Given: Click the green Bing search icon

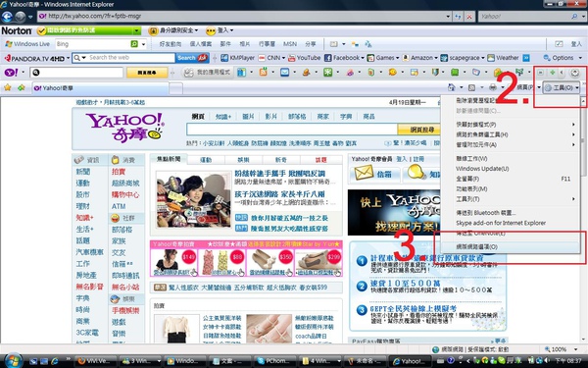Looking at the screenshot, I should point(134,44).
